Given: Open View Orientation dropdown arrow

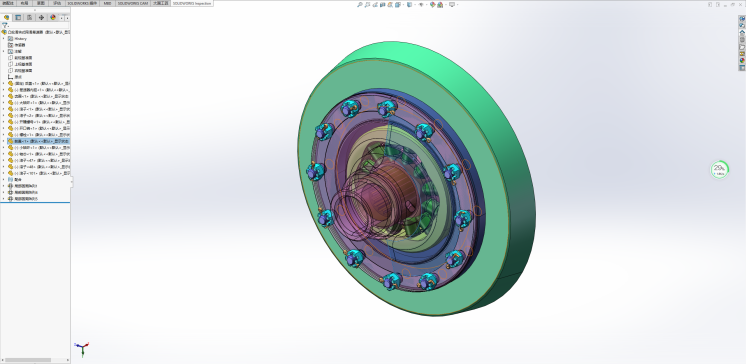Looking at the screenshot, I should 403,5.
